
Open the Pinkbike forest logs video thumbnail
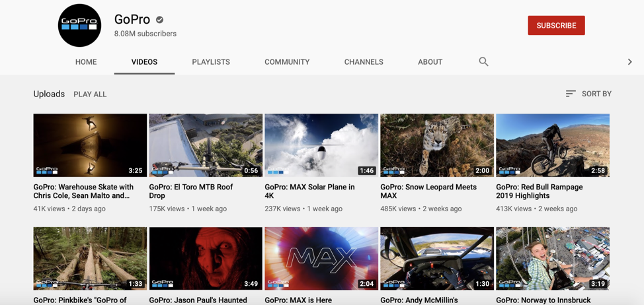(x=90, y=259)
